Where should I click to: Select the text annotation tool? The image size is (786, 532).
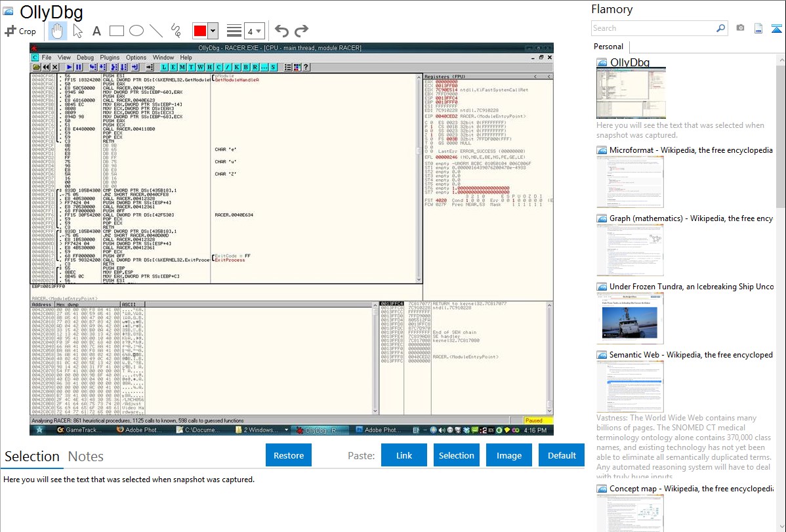(96, 31)
